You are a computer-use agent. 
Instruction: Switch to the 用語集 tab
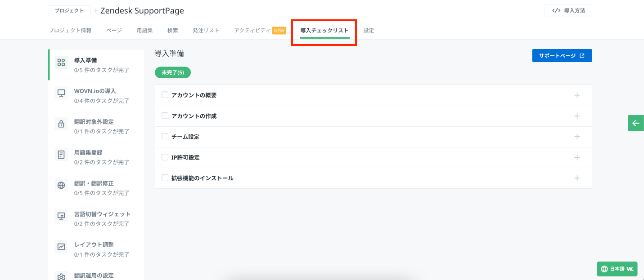pos(144,31)
